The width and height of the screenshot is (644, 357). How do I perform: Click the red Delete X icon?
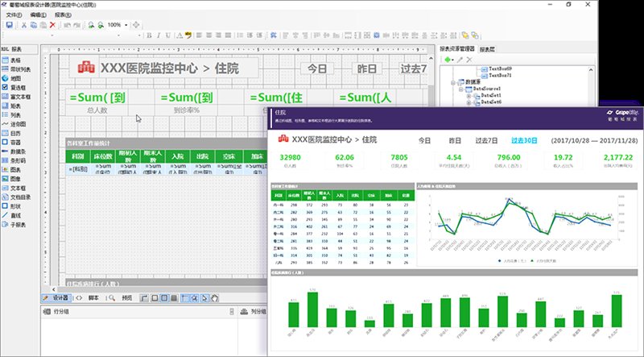pyautogui.click(x=52, y=25)
